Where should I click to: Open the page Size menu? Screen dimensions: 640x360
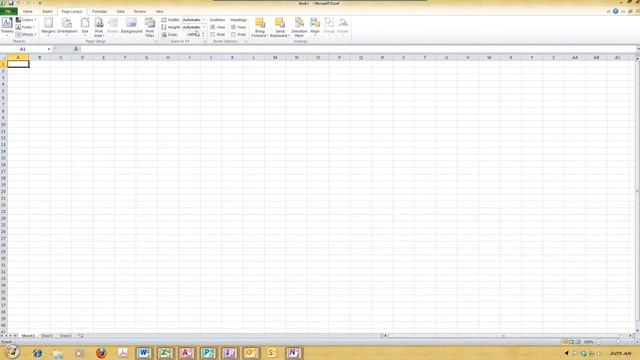(x=85, y=27)
